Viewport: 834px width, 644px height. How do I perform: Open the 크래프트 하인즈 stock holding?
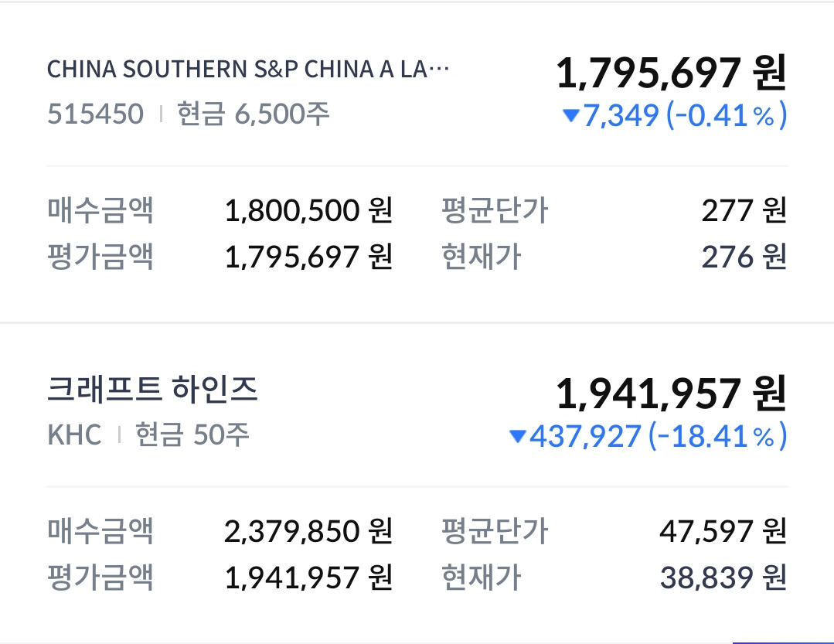[x=152, y=390]
